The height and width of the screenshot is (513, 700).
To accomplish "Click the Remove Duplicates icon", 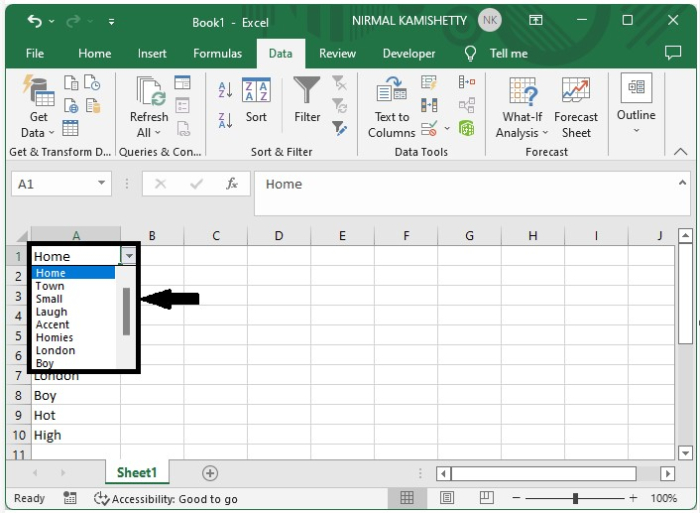I will [429, 105].
